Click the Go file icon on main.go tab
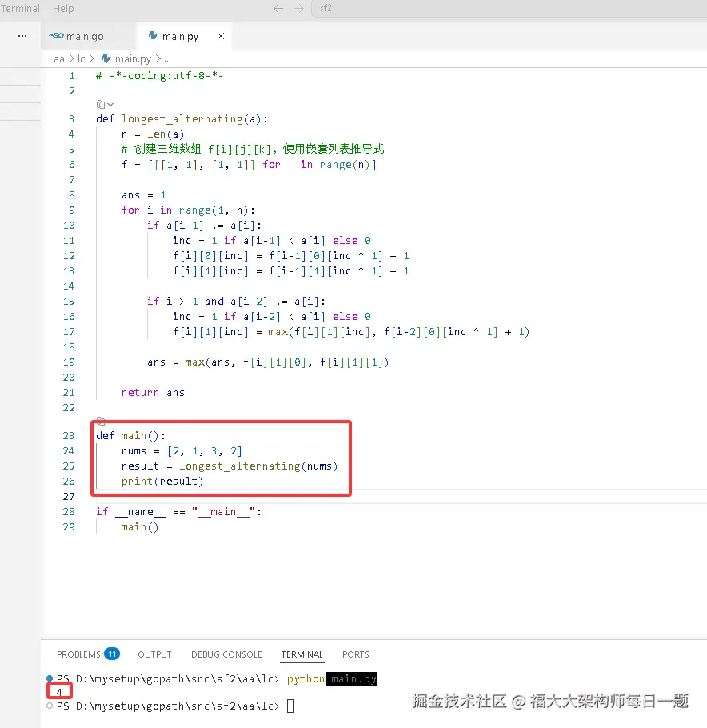This screenshot has width=707, height=728. click(56, 36)
